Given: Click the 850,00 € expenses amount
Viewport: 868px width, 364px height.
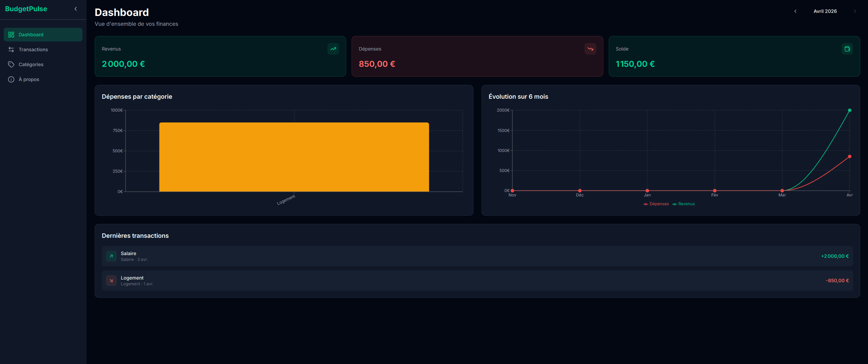Looking at the screenshot, I should [377, 64].
